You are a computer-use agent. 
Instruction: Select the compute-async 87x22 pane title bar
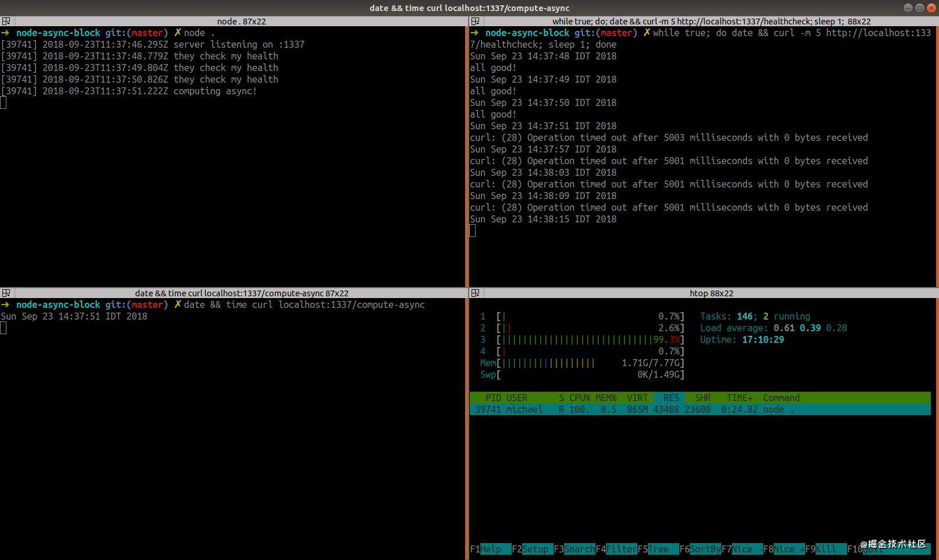242,293
